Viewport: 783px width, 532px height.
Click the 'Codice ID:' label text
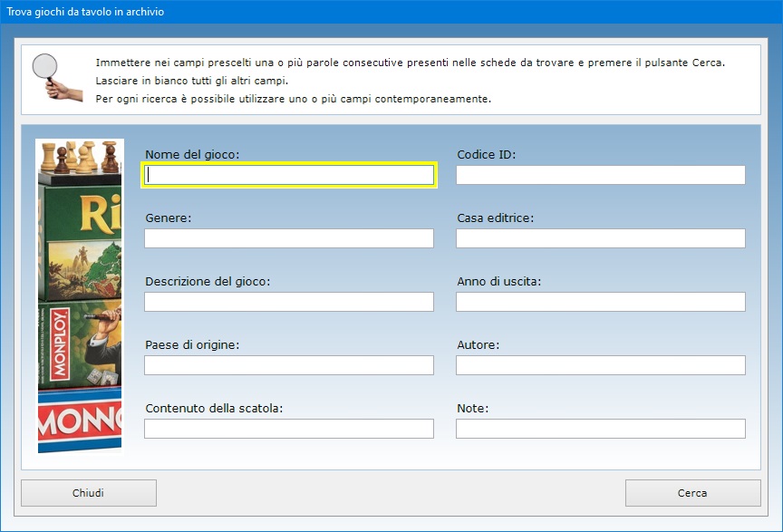(486, 155)
